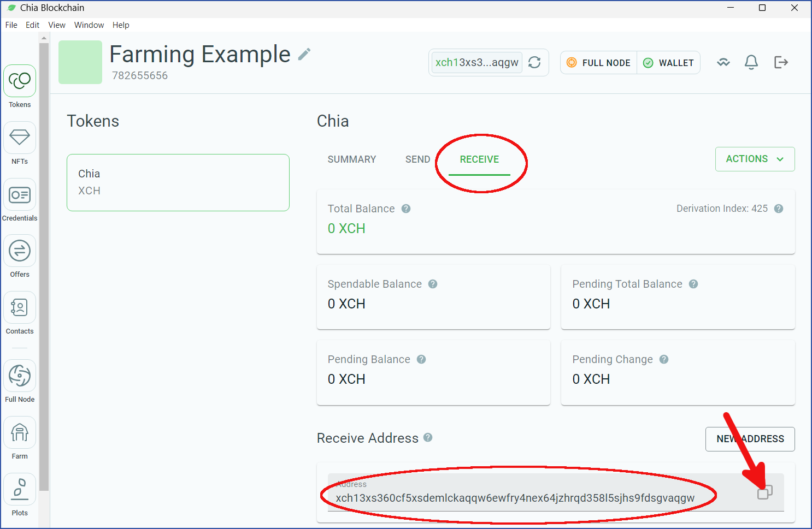Click the NEW ADDRESS button
This screenshot has height=529, width=812.
click(x=750, y=439)
